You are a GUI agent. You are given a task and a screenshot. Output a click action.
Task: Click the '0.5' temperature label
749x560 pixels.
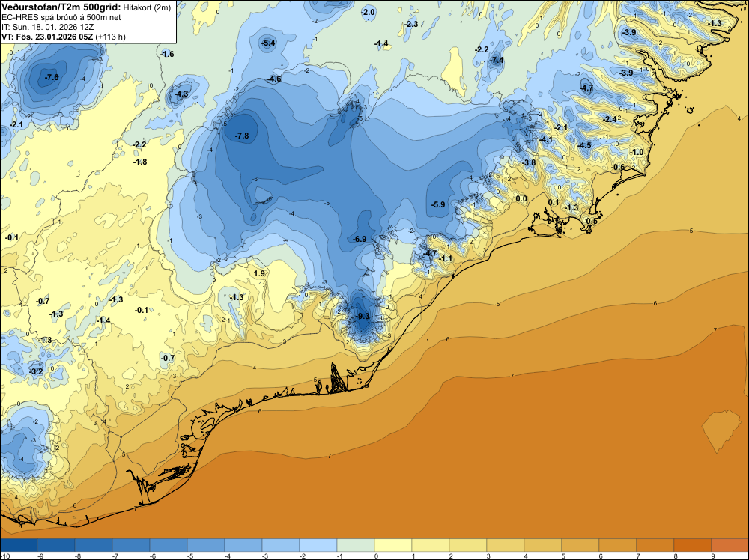pos(592,221)
